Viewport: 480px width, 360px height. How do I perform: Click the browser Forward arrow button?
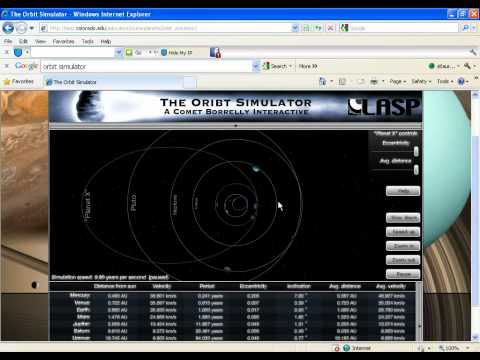click(x=21, y=28)
